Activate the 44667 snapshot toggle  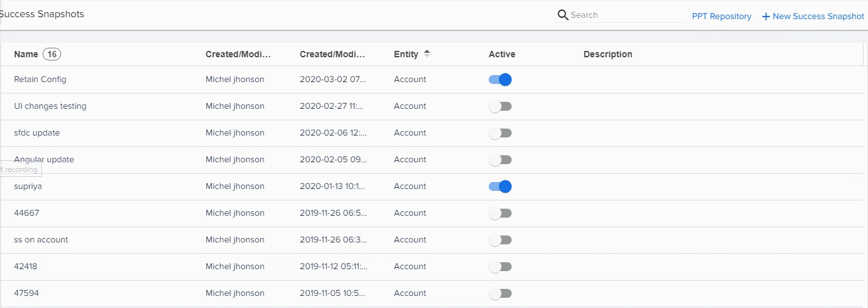click(x=500, y=213)
